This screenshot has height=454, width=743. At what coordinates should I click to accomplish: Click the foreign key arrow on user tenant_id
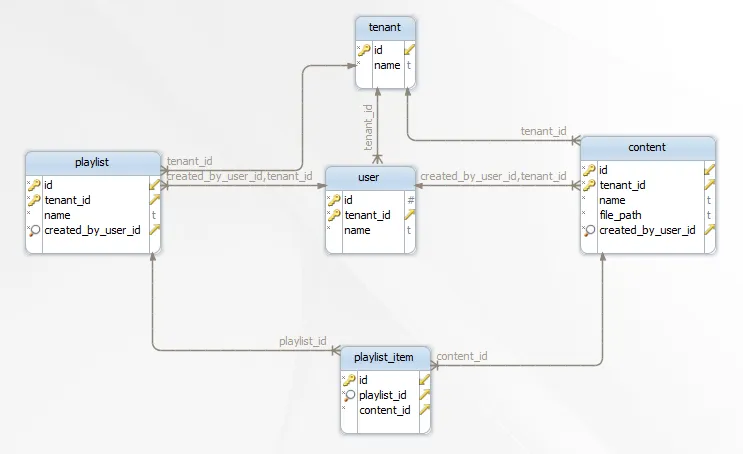coord(410,215)
